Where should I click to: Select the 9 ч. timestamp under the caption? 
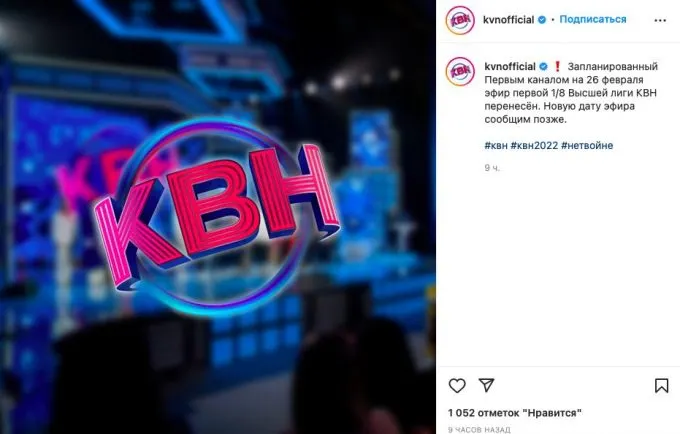[x=492, y=168]
